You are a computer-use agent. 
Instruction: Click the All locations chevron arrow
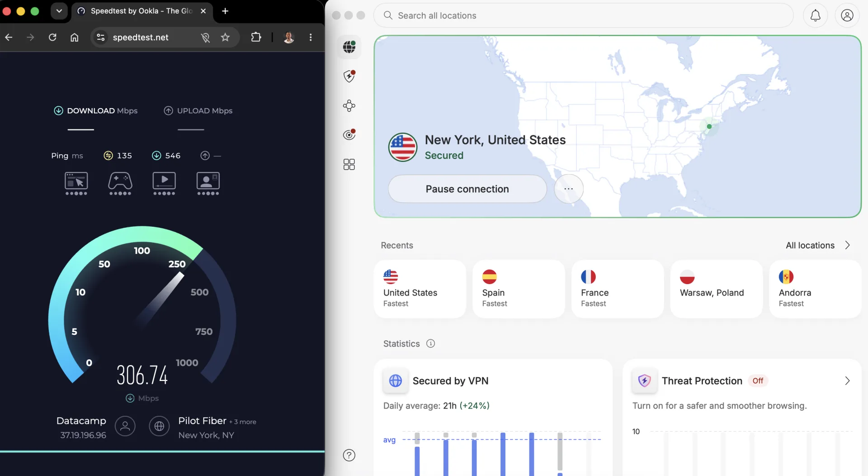coord(847,245)
